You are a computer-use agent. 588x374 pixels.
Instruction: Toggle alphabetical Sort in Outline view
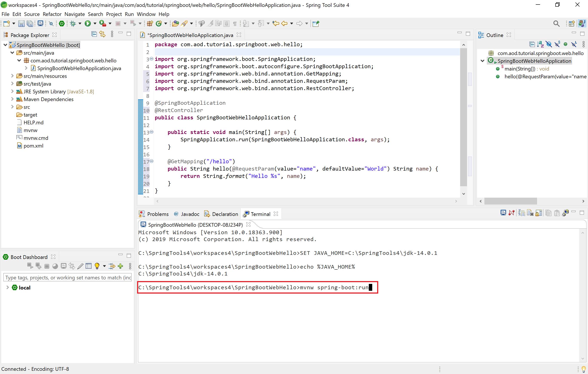tap(540, 44)
